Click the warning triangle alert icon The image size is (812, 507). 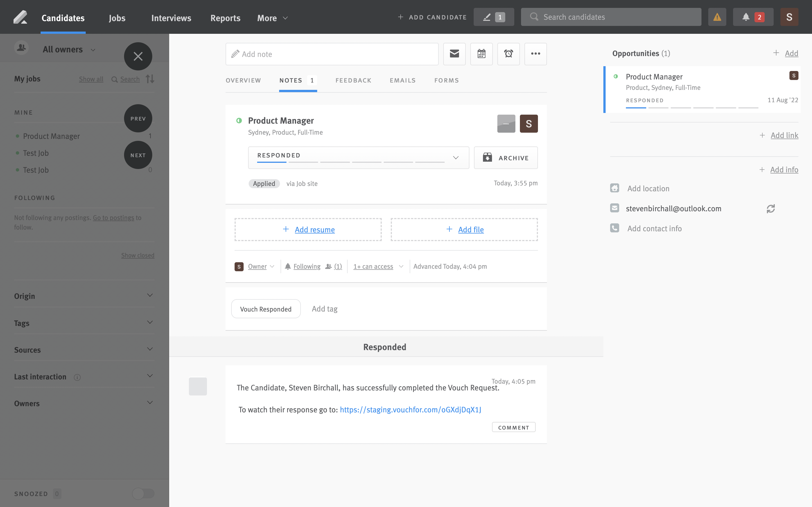[717, 17]
